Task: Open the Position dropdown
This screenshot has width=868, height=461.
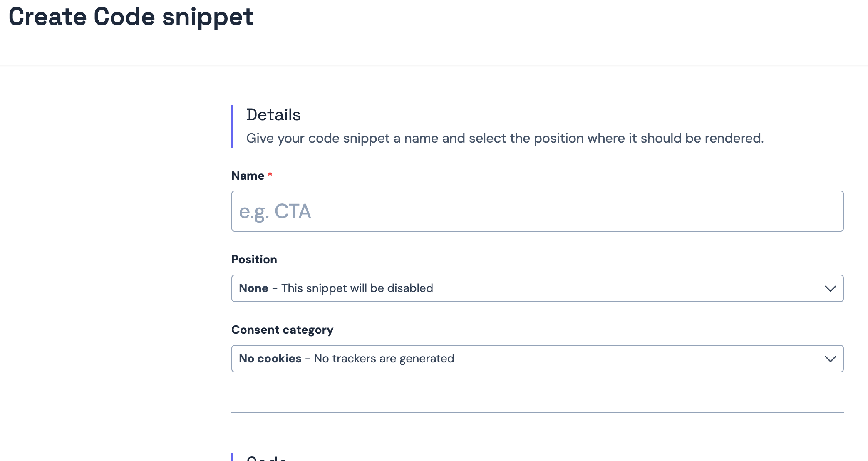Action: [537, 288]
